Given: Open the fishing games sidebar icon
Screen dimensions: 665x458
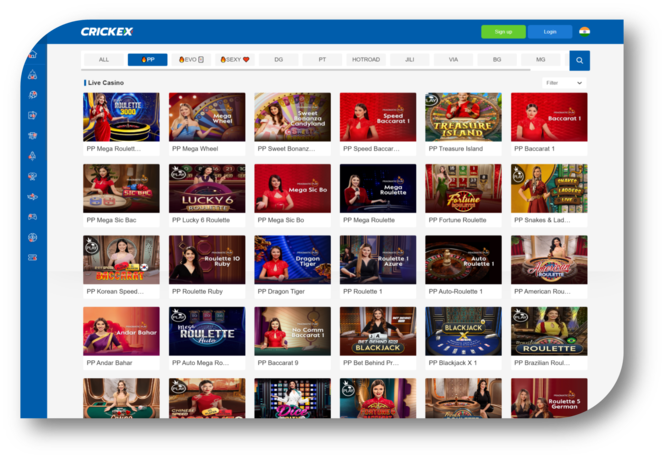Looking at the screenshot, I should [33, 196].
